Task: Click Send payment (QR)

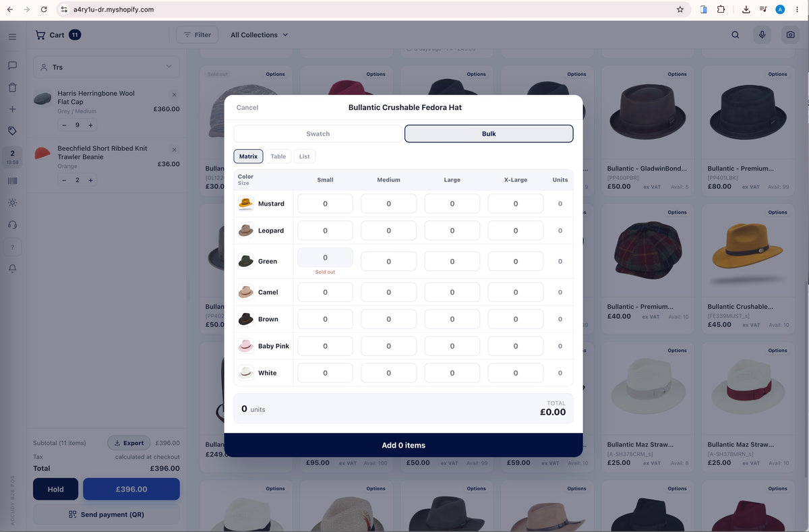Action: click(x=107, y=514)
